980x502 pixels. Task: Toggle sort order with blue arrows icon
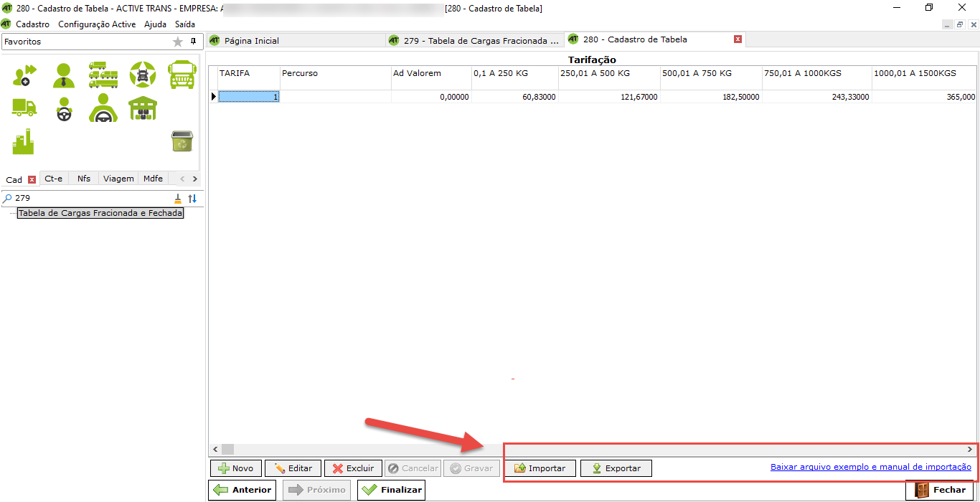tap(192, 199)
